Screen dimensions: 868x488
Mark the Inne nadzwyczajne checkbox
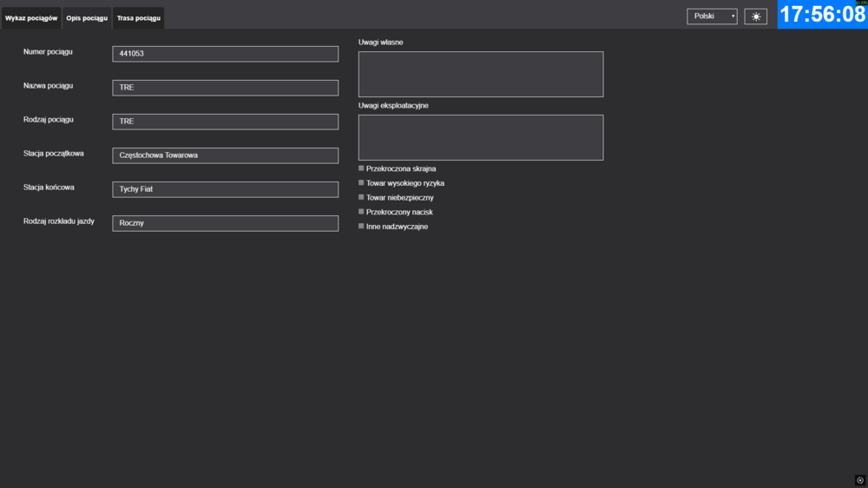pos(362,226)
